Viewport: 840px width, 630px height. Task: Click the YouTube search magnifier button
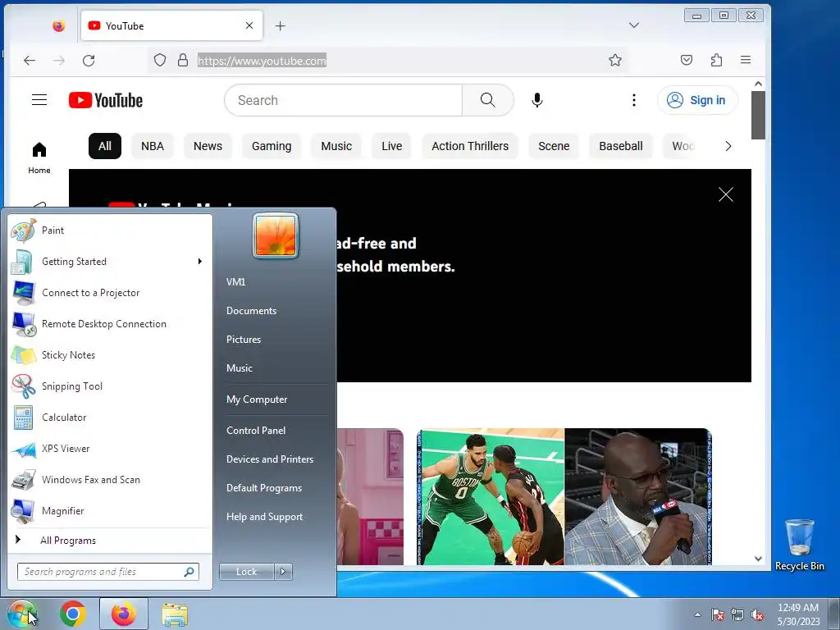[x=487, y=100]
